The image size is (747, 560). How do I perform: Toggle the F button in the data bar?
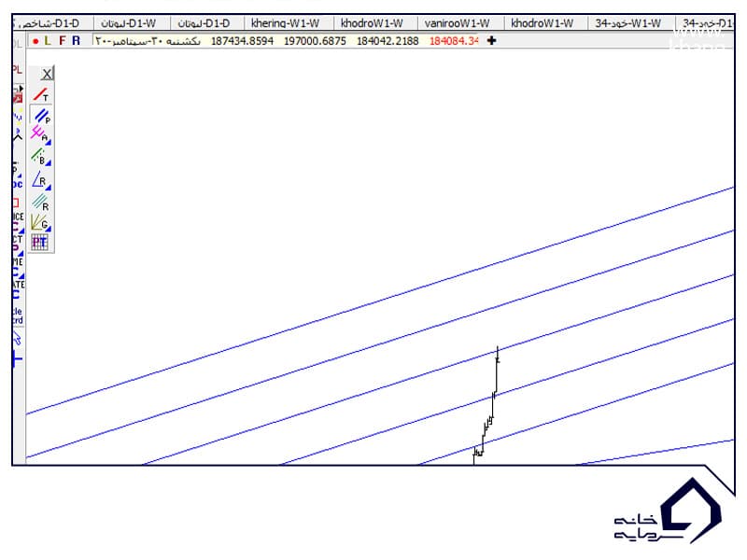click(x=63, y=41)
